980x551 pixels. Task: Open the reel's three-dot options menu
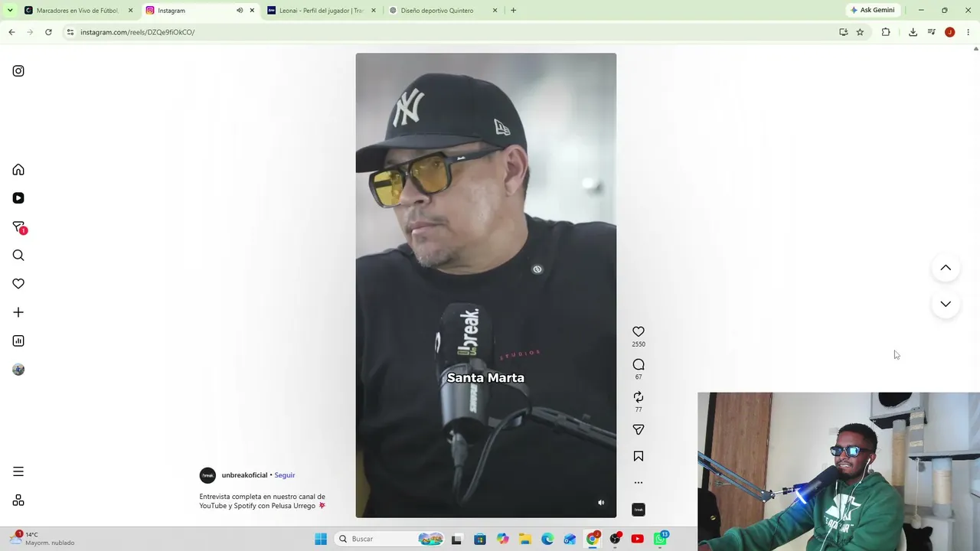pos(639,483)
